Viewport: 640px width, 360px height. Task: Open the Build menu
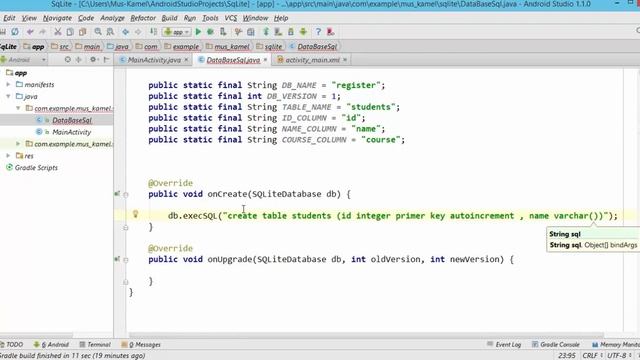[x=169, y=18]
